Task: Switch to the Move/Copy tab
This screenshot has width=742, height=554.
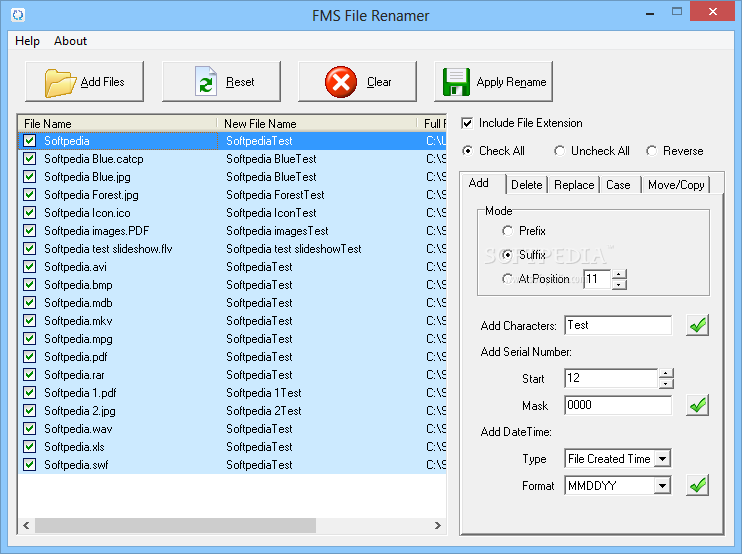Action: click(676, 185)
